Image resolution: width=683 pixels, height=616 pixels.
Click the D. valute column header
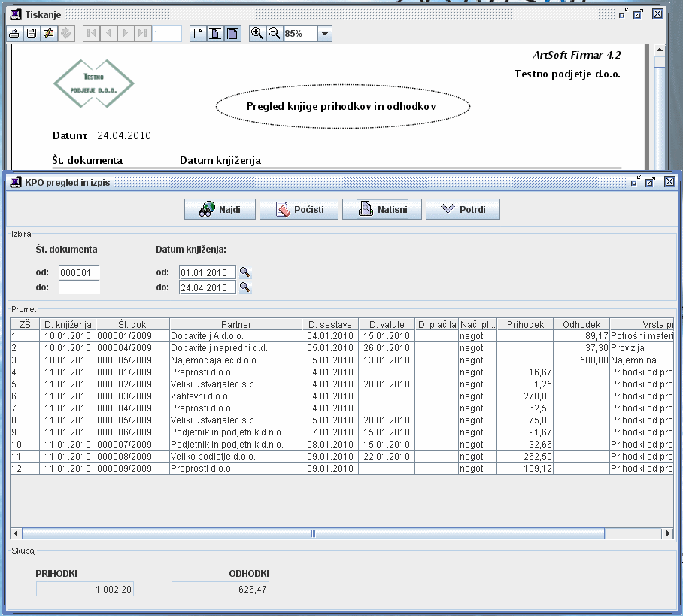[x=387, y=324]
